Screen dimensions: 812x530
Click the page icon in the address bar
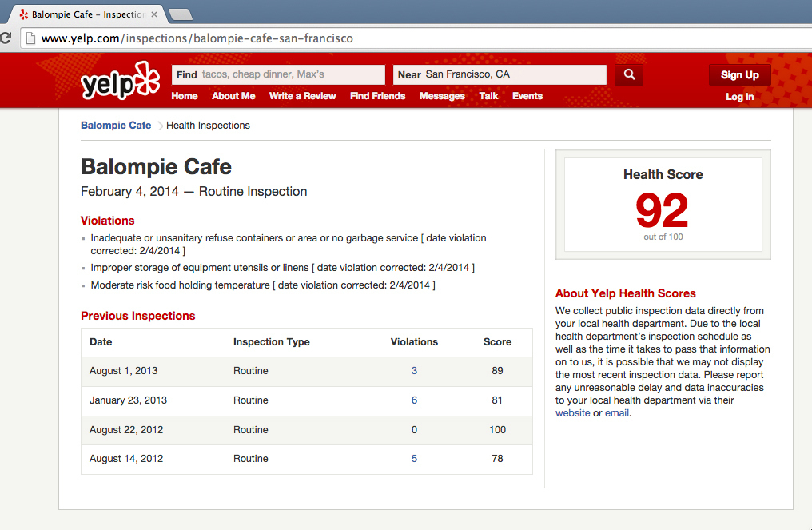(30, 37)
